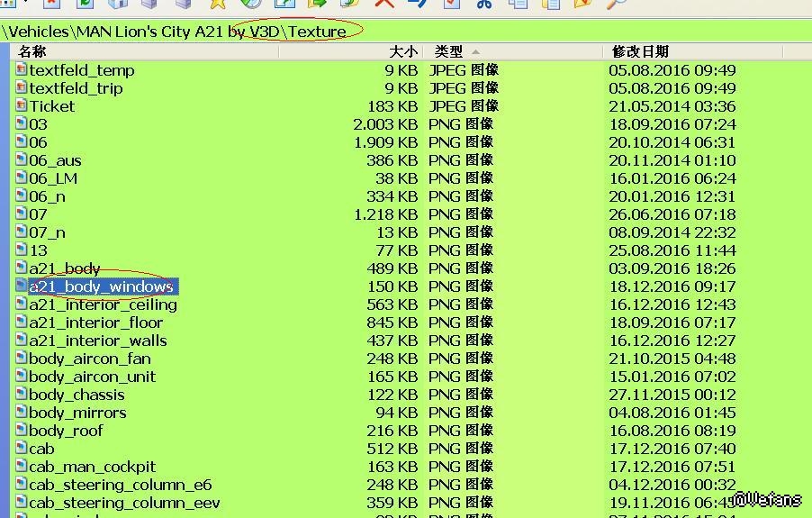Screen dimensions: 812x518
Task: Select the body_roof file
Action: [66, 431]
